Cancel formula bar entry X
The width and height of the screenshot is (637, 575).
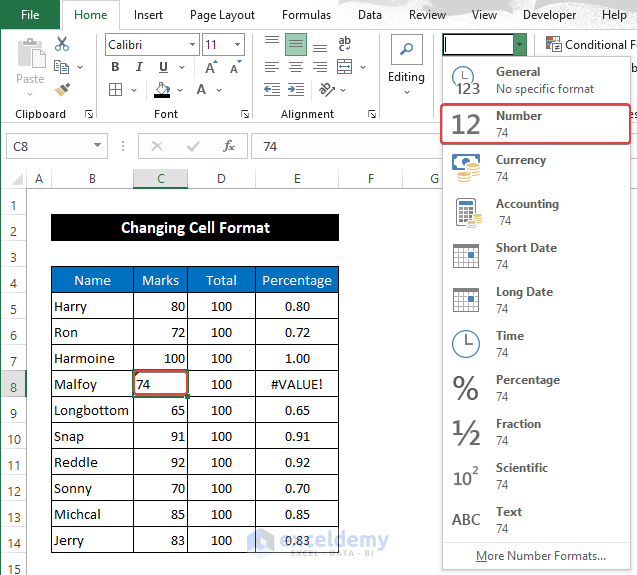[x=157, y=146]
